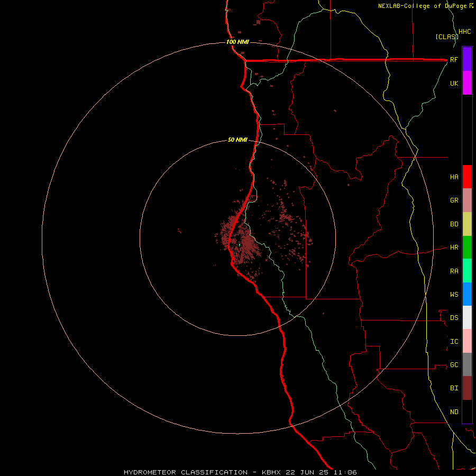476x476 pixels.
Task: Click the NEXLAB-College of DuPage credit
Action: tap(423, 6)
